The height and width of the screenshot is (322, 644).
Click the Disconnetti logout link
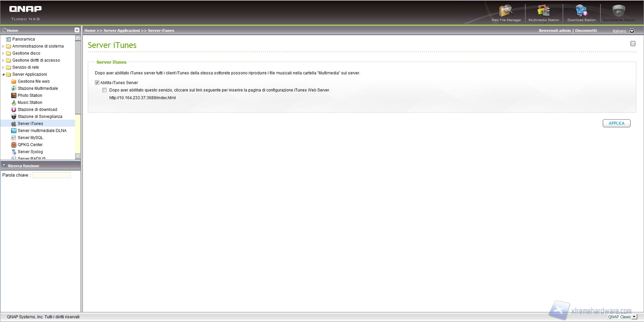586,30
